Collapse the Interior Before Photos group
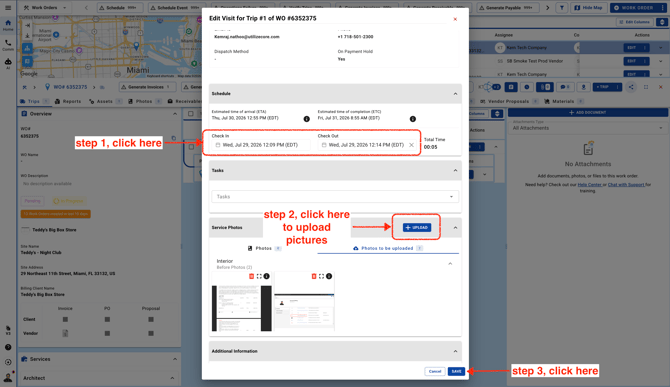 [x=450, y=264]
